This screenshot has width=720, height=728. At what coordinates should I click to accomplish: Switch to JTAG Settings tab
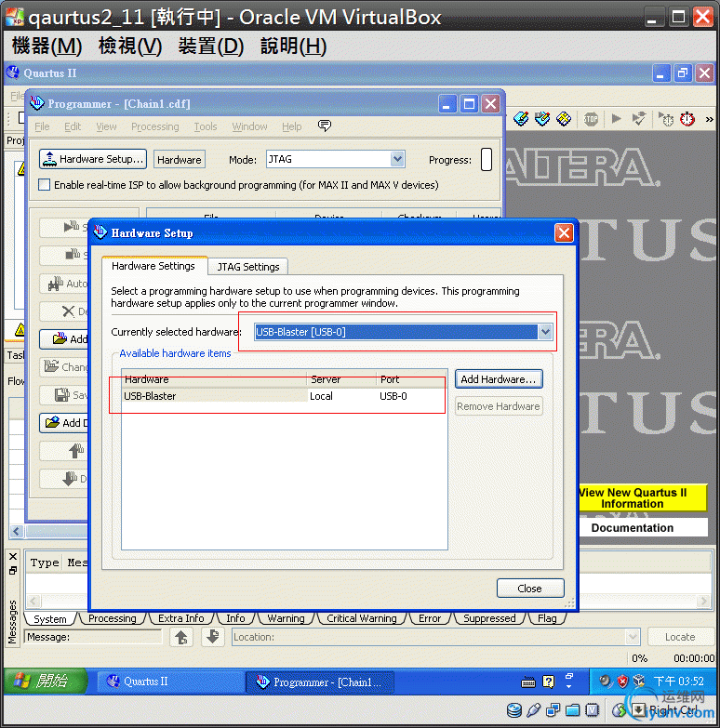(x=248, y=267)
